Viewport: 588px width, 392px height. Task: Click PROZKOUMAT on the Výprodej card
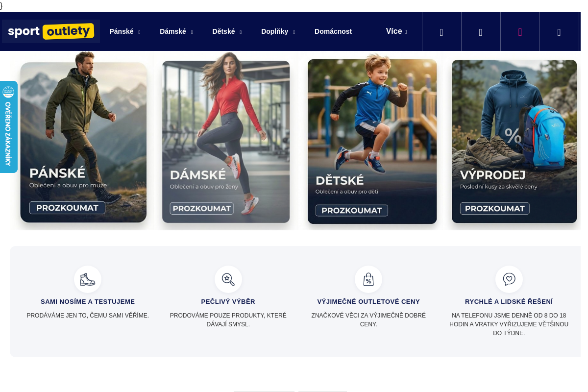point(495,208)
